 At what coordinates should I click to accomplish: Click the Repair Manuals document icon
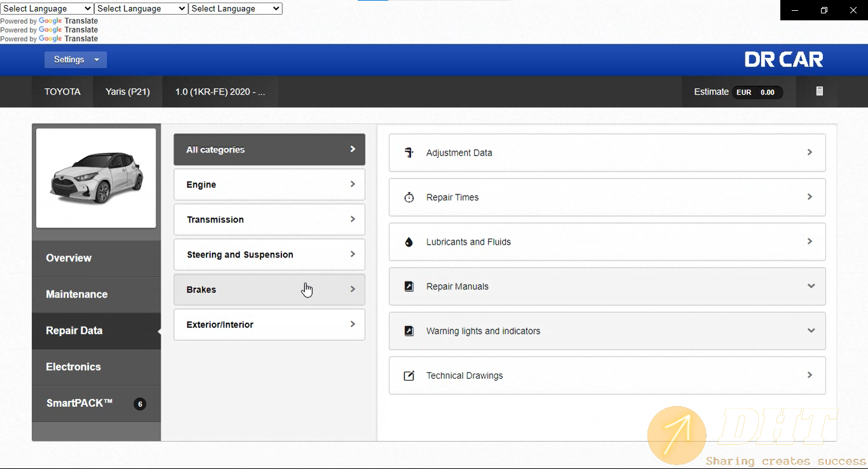click(x=409, y=287)
